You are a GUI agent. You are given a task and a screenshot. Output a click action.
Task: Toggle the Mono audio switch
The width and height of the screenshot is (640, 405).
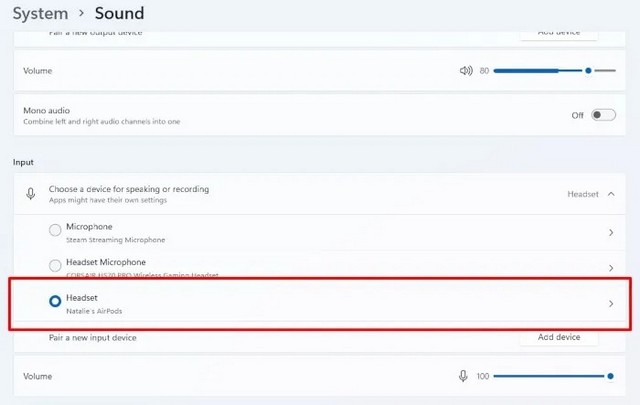[603, 115]
